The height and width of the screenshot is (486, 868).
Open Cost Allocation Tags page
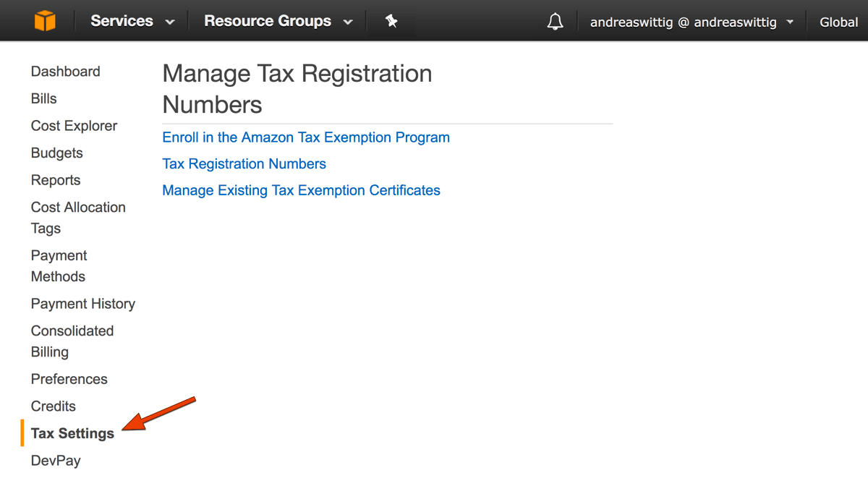coord(78,217)
